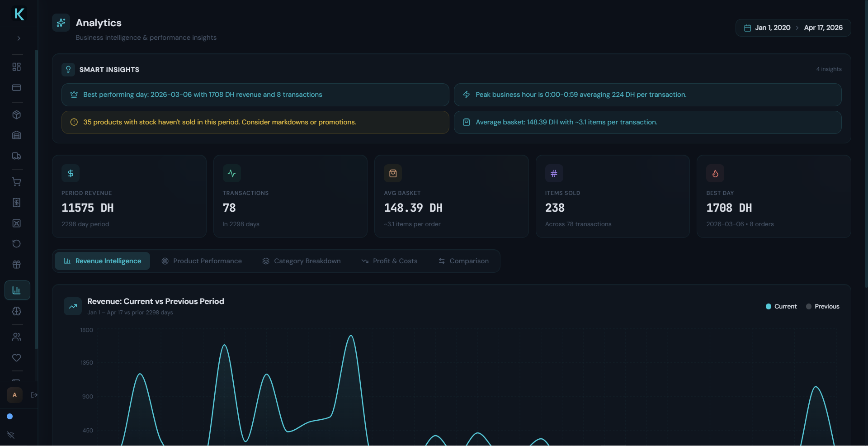The height and width of the screenshot is (446, 868).
Task: Open the shopping cart section
Action: click(17, 182)
